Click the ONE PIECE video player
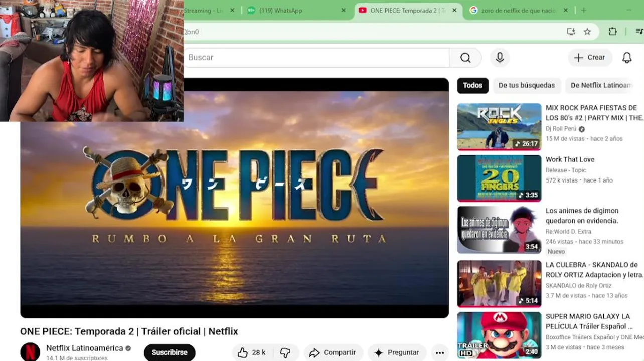The width and height of the screenshot is (644, 361). [234, 198]
